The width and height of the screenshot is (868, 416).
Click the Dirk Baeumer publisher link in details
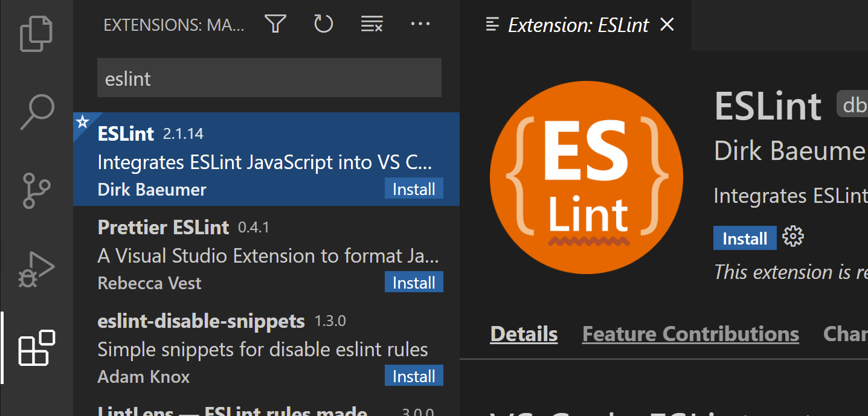790,151
